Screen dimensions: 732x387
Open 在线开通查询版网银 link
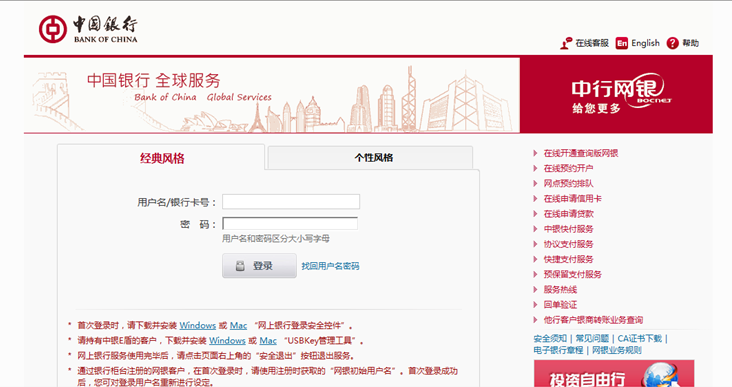(581, 153)
